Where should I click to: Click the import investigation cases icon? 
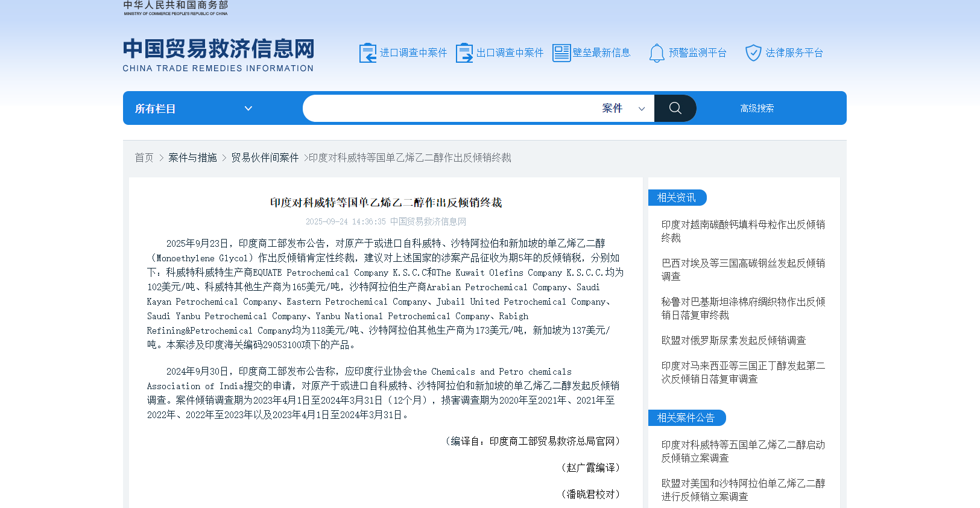[367, 53]
